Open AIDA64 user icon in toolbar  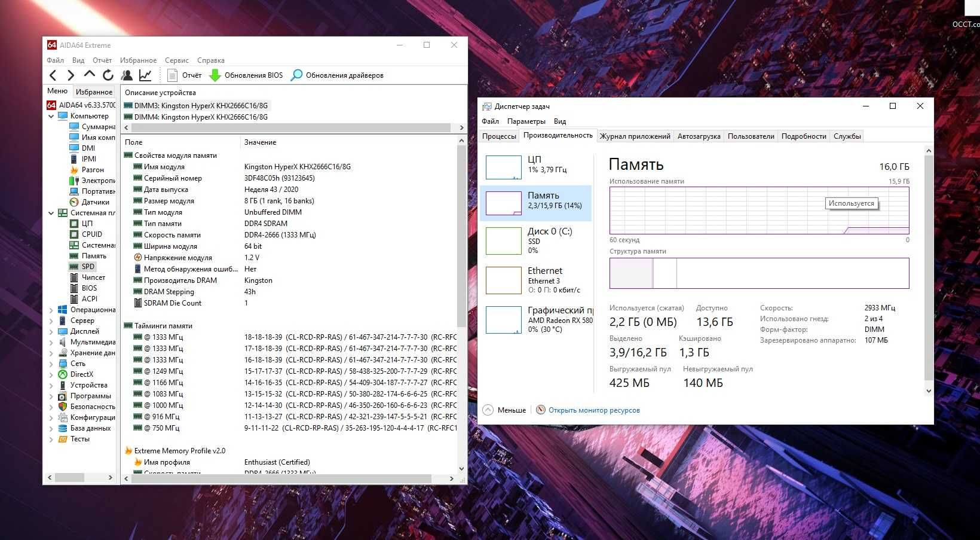pyautogui.click(x=127, y=75)
